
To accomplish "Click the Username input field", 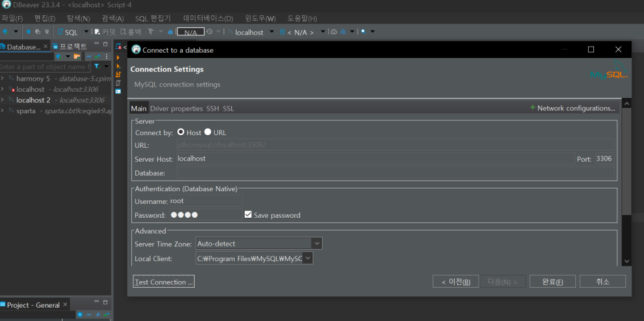I will [x=206, y=200].
